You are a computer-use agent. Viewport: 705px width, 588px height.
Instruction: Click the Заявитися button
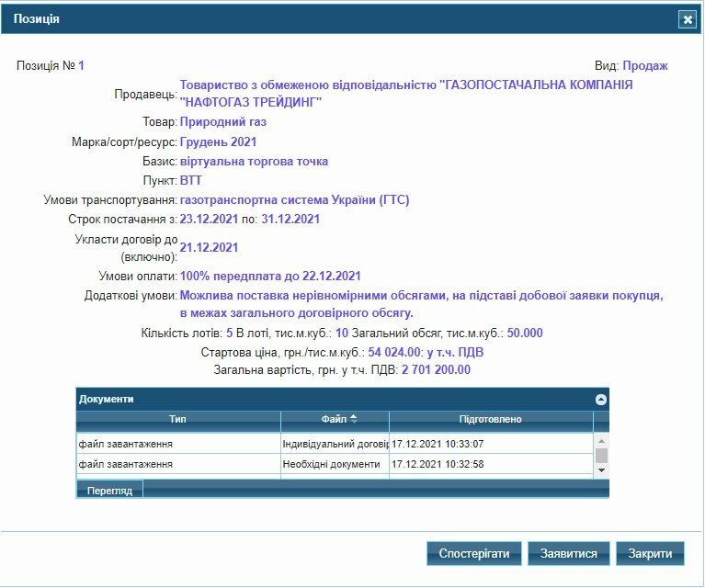click(568, 553)
